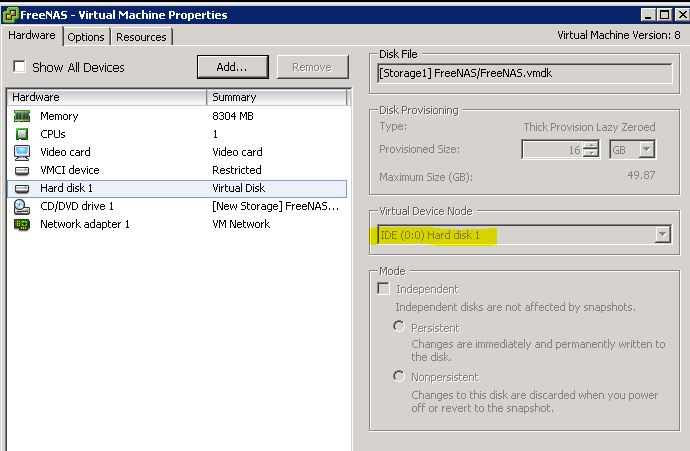Click the Provisioned Size value field
The width and height of the screenshot is (690, 451).
pos(553,150)
